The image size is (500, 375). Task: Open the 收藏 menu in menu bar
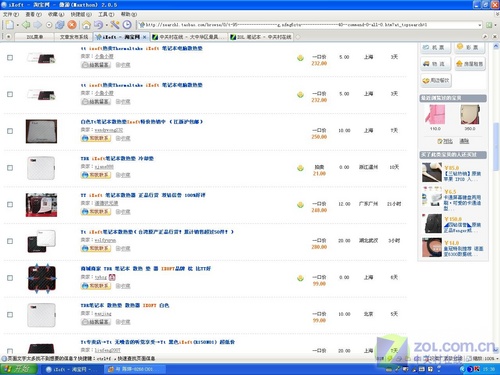click(x=56, y=14)
